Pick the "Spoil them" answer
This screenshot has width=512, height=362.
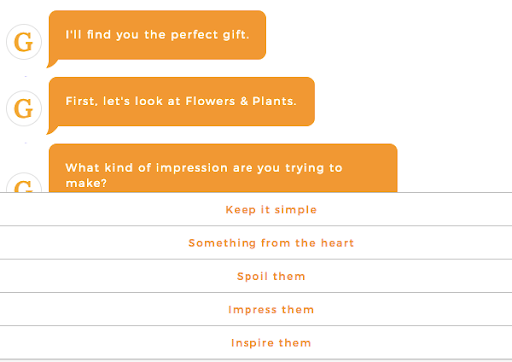point(256,276)
